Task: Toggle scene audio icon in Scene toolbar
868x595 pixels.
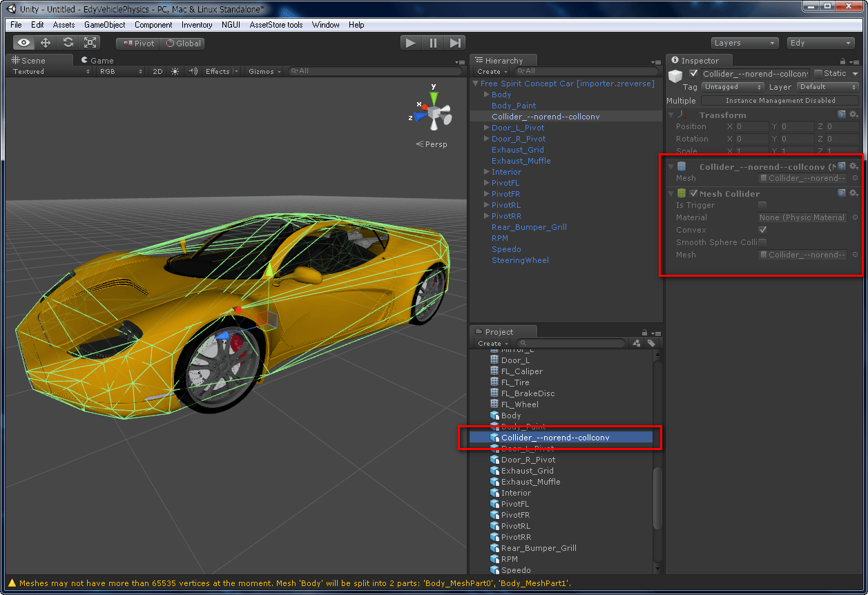Action: (x=192, y=70)
